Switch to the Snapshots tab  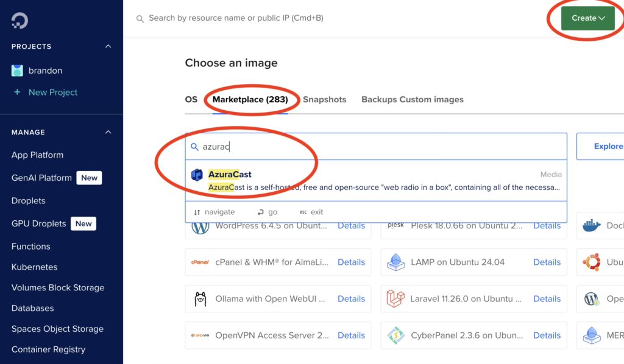click(x=324, y=100)
